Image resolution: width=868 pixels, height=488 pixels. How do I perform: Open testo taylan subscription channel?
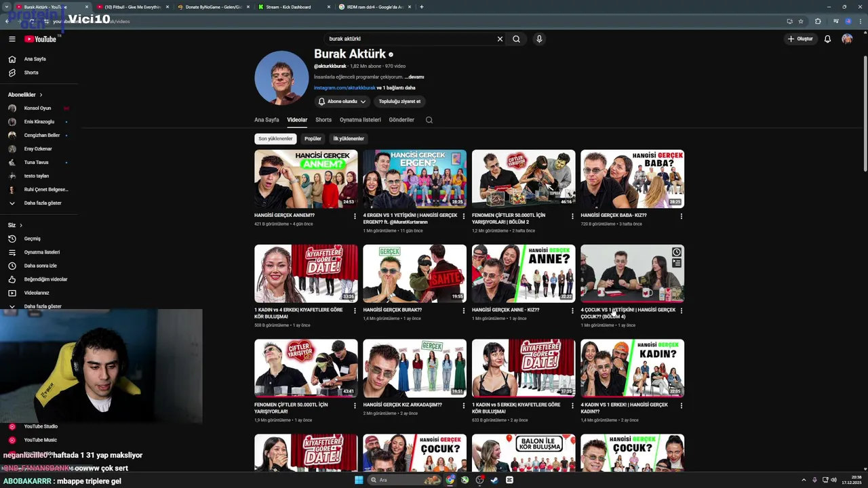[x=37, y=176]
